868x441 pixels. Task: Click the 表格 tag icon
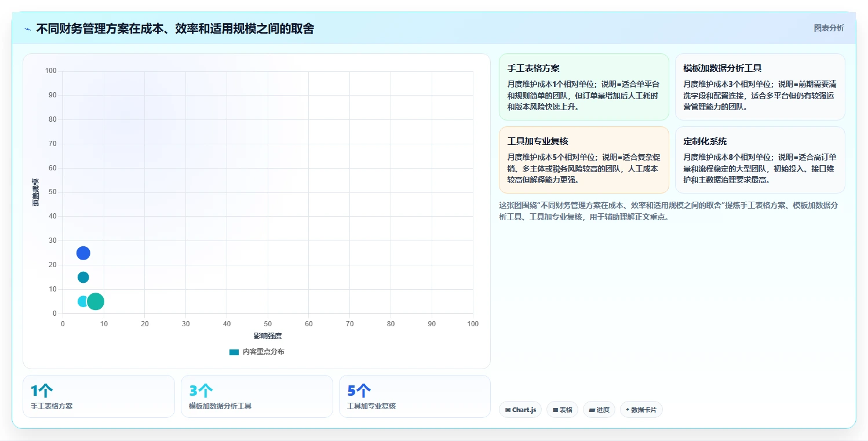pos(555,410)
